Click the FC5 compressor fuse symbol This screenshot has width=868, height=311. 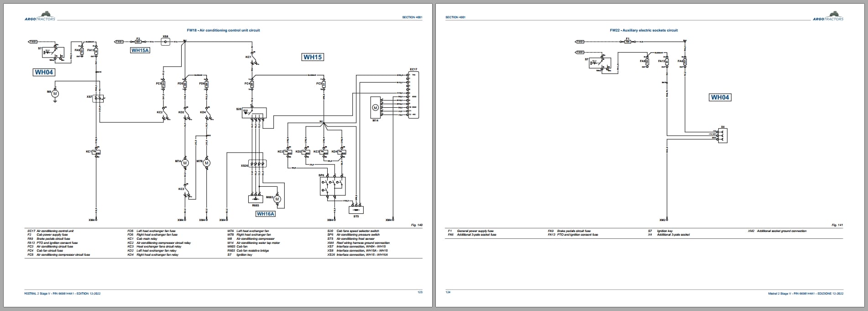(163, 84)
